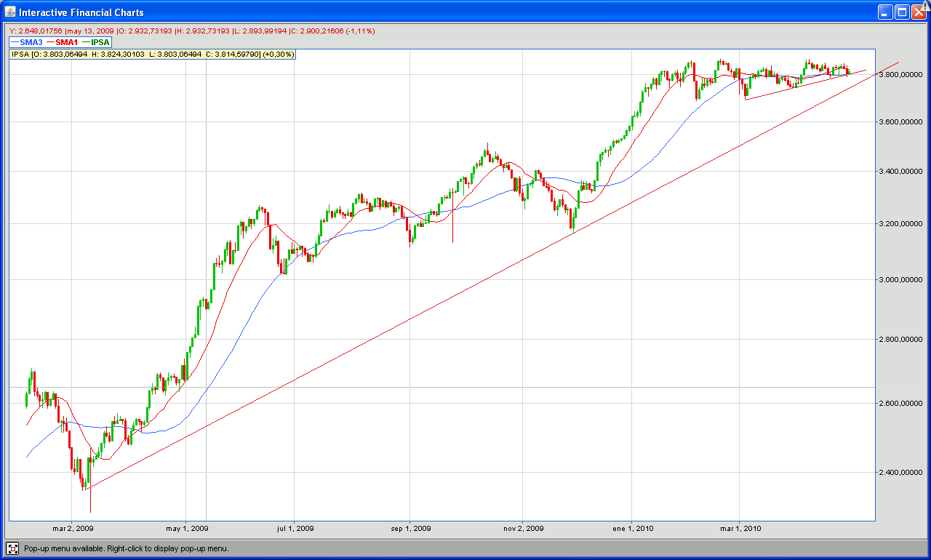The width and height of the screenshot is (931, 560).
Task: Click the 2.800,00000 price axis label
Action: [900, 339]
